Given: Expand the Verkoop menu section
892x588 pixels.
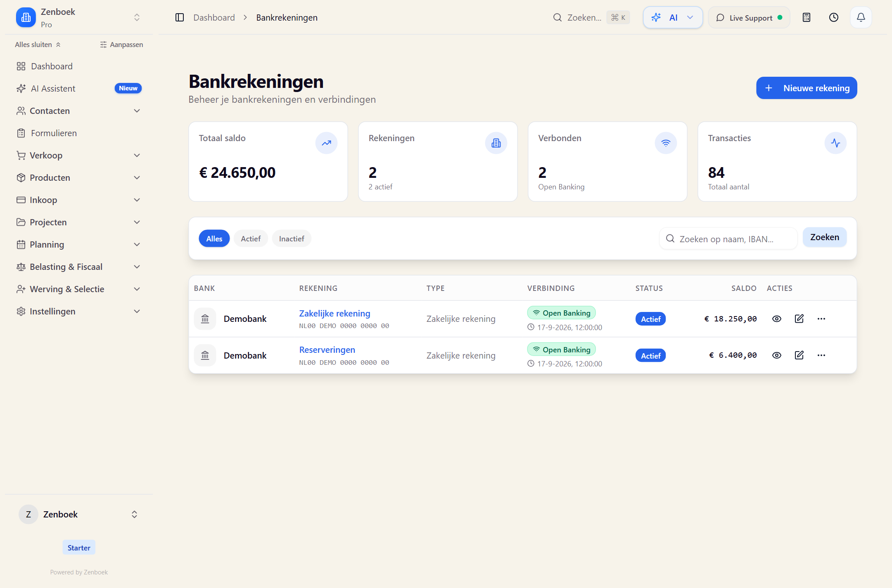Looking at the screenshot, I should pyautogui.click(x=78, y=155).
